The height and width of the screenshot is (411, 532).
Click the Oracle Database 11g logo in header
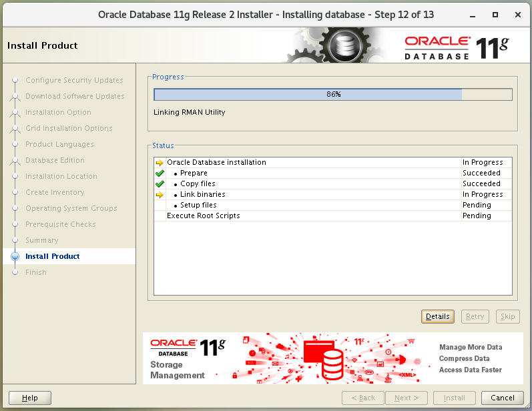click(457, 48)
